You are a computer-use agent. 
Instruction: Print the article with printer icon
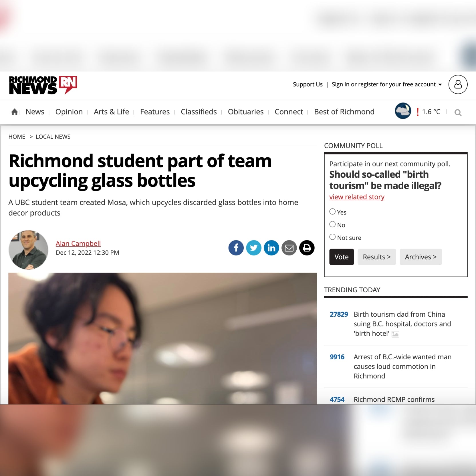307,248
